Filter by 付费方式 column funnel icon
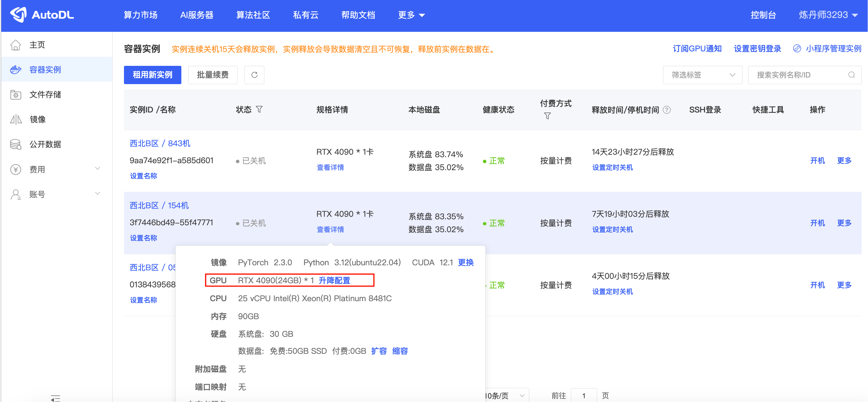868x402 pixels. point(548,116)
